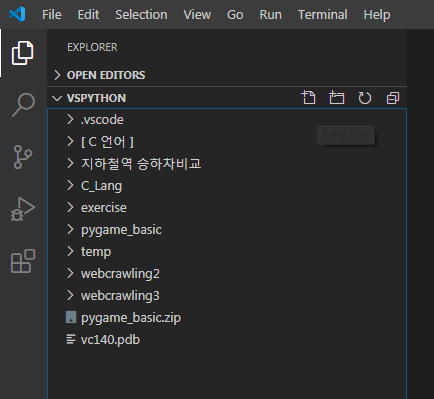Expand the pygame_basic folder chevron

(x=70, y=229)
